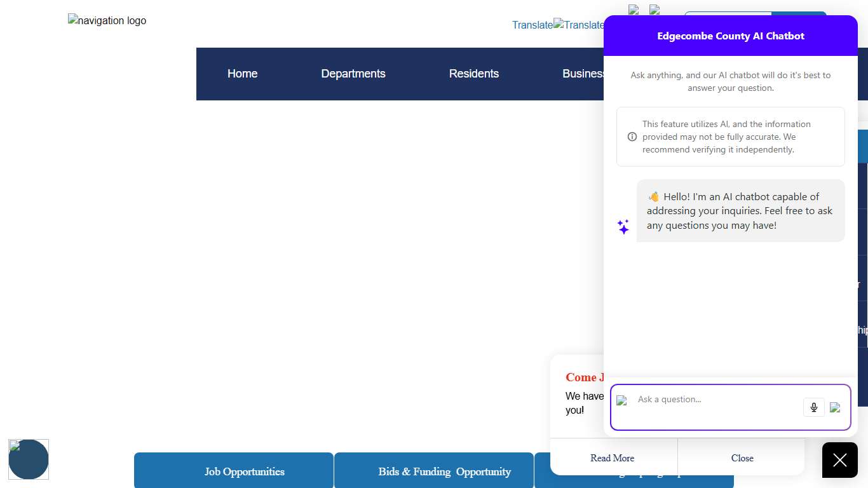Dismiss the popup with the Close button
The height and width of the screenshot is (488, 868).
(x=742, y=458)
